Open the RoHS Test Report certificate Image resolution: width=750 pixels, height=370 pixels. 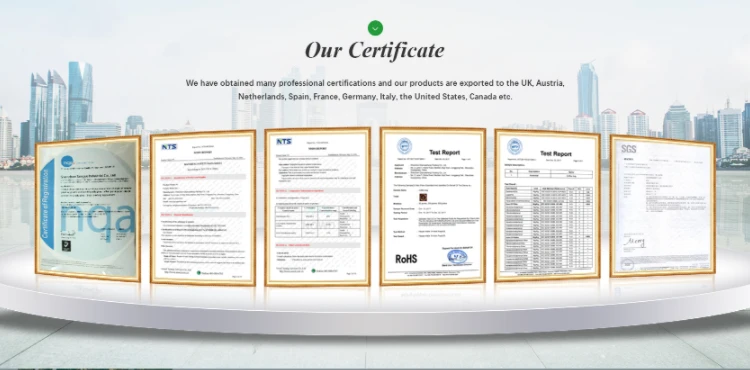pos(432,206)
